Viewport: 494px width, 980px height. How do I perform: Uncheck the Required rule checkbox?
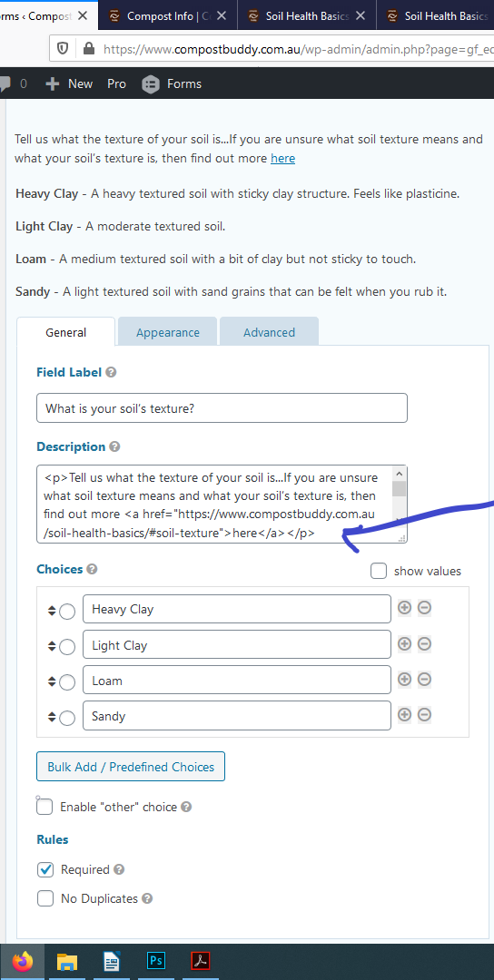(45, 869)
